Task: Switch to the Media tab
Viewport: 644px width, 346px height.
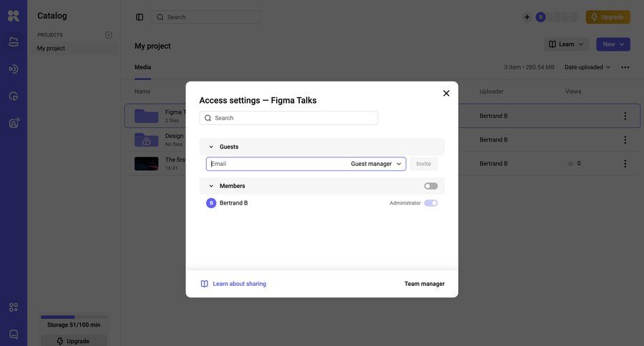Action: coord(143,67)
